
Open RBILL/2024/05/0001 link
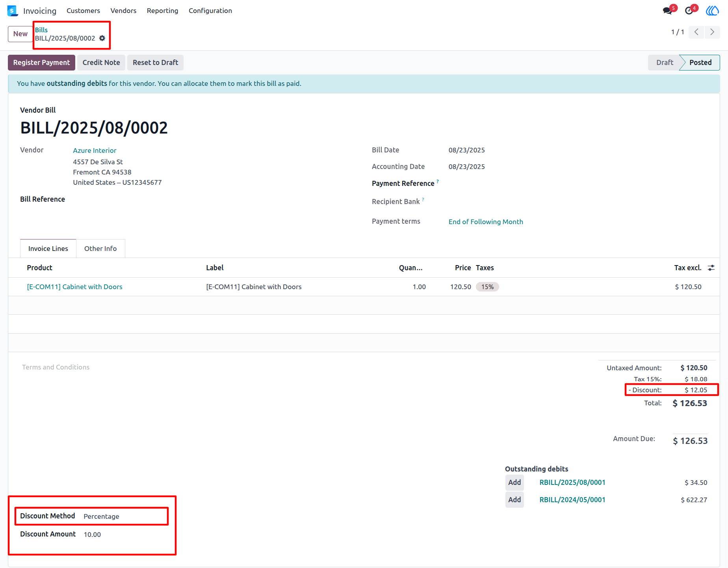[x=572, y=500]
